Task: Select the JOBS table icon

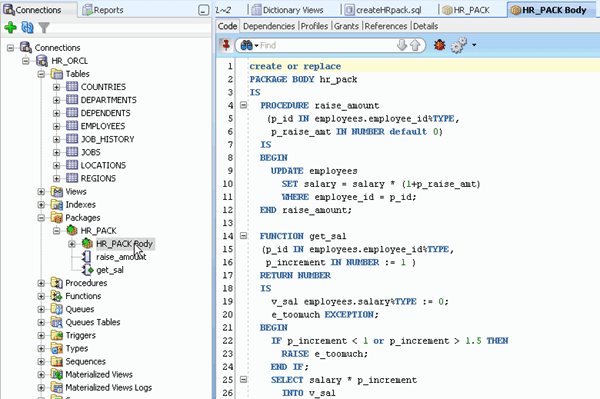Action: click(72, 152)
